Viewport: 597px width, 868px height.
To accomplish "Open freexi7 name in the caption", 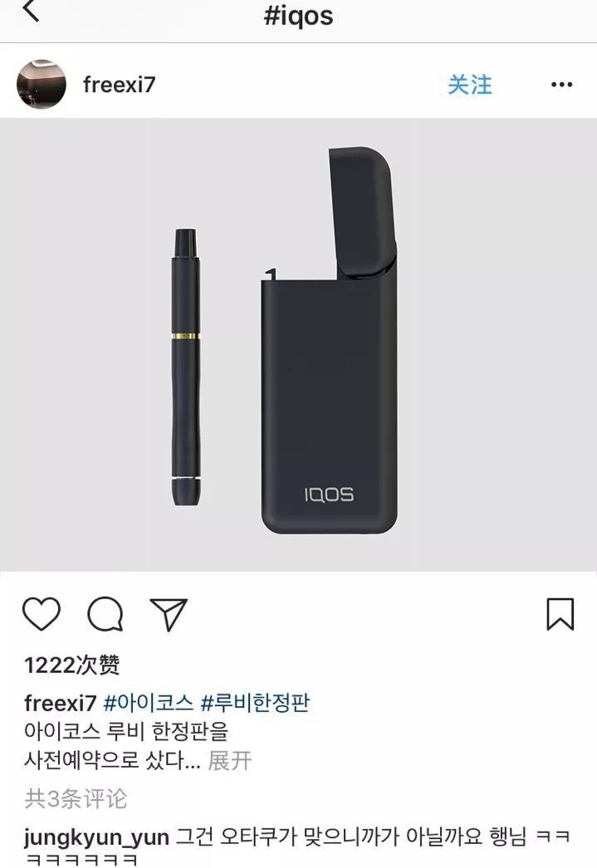I will pyautogui.click(x=61, y=703).
